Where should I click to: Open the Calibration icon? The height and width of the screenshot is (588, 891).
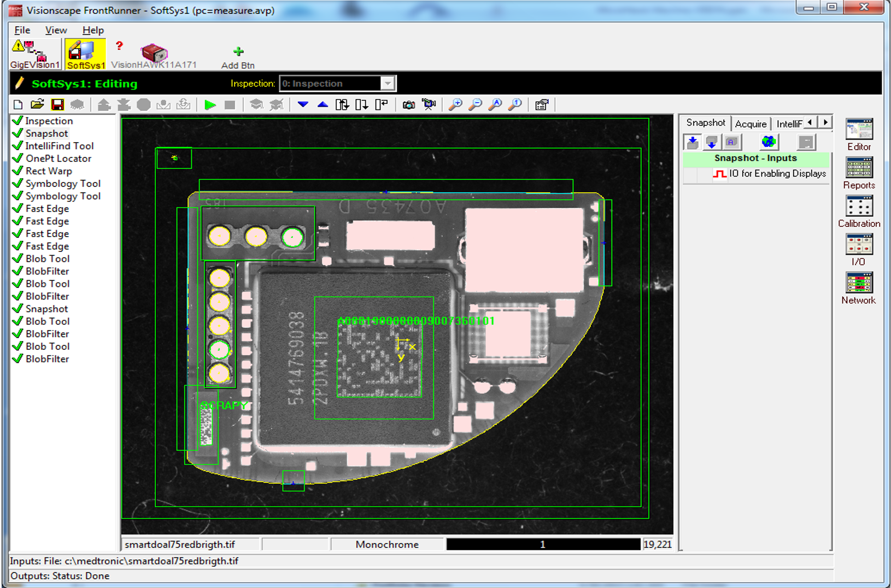point(859,211)
